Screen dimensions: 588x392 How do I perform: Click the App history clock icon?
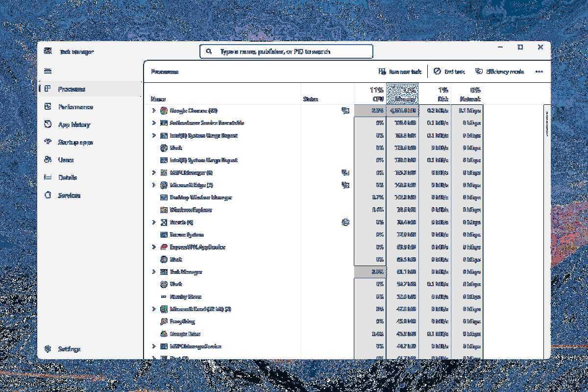pyautogui.click(x=48, y=124)
